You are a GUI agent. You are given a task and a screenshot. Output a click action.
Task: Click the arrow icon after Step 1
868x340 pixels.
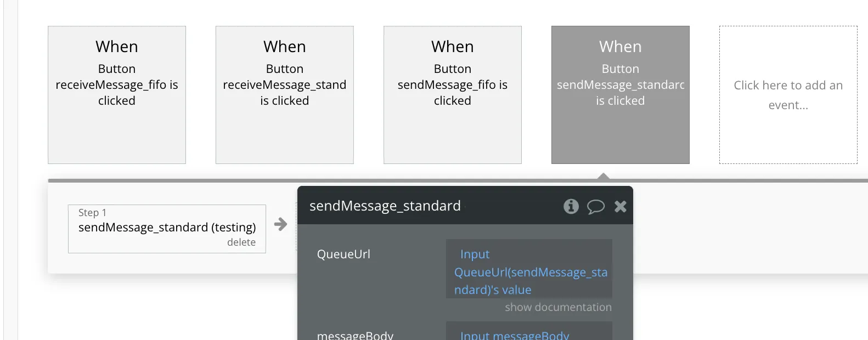280,224
